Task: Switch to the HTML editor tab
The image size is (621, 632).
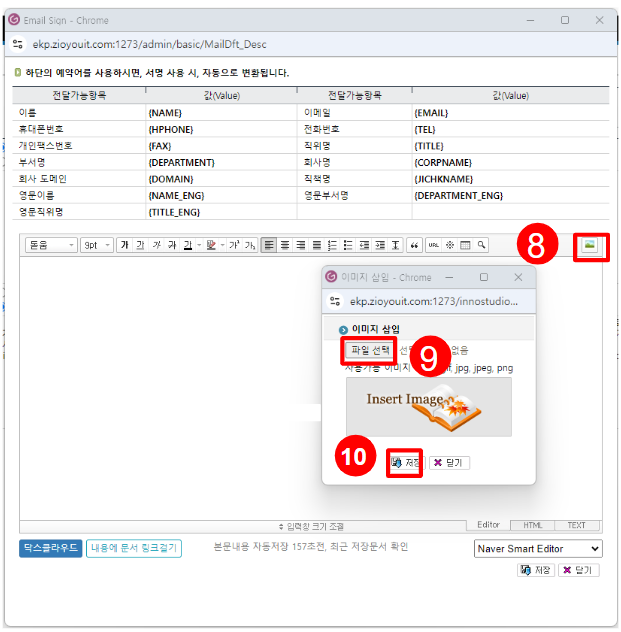Action: click(532, 525)
